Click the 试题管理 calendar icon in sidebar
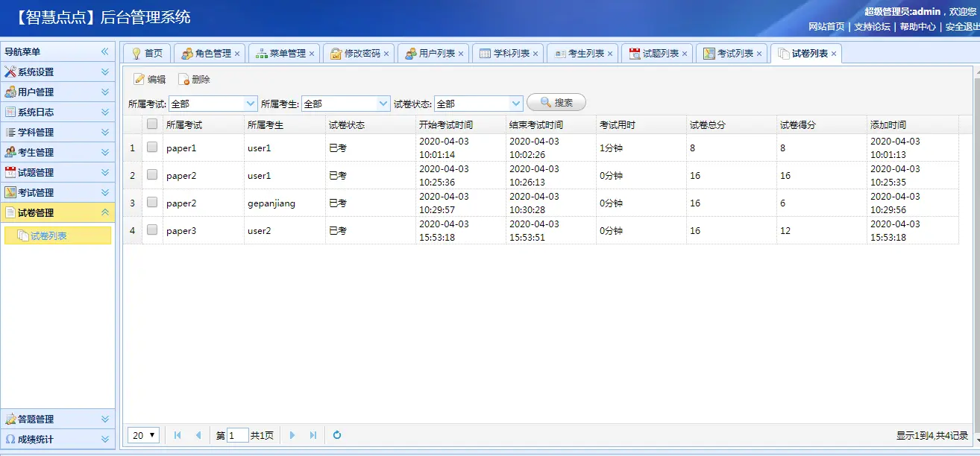 point(10,173)
